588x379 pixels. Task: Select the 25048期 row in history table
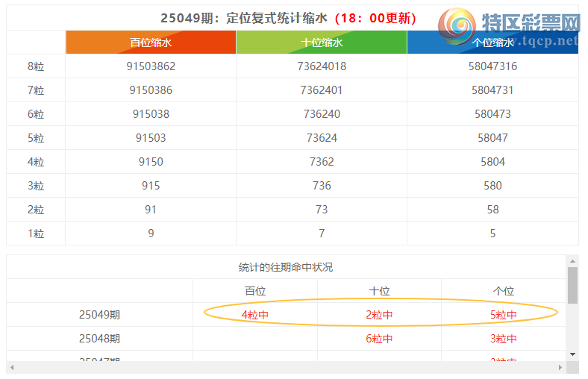point(99,339)
